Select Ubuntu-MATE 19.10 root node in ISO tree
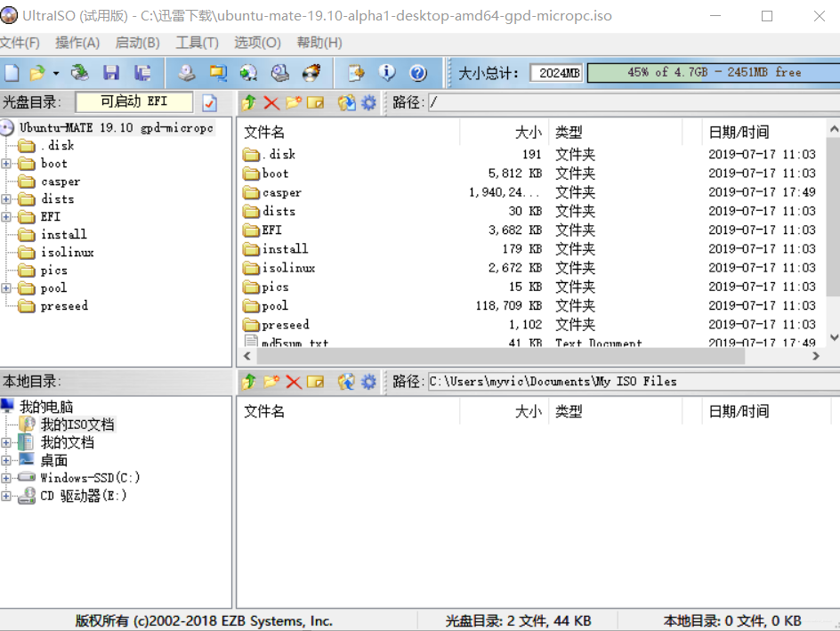This screenshot has width=840, height=631. click(117, 128)
